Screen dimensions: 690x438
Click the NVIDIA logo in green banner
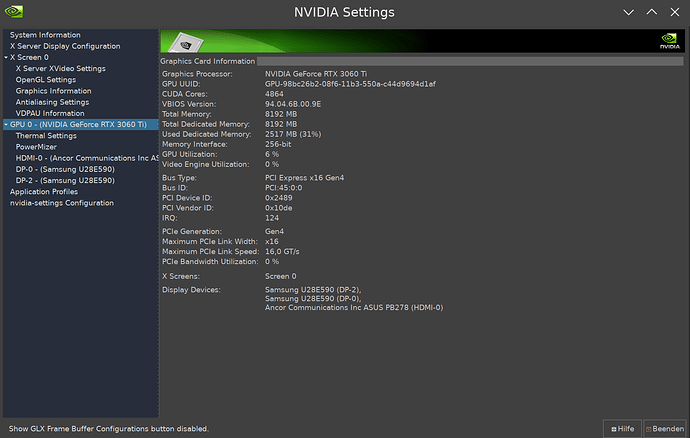tap(669, 41)
